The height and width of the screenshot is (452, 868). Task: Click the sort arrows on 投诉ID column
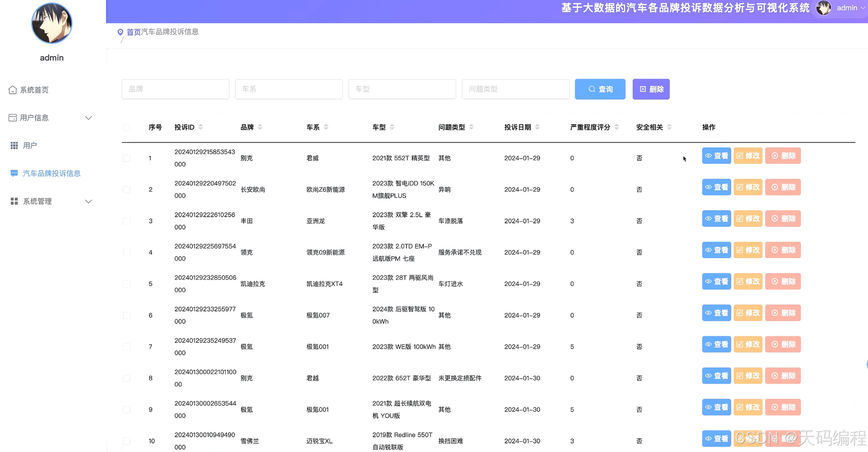pyautogui.click(x=200, y=127)
